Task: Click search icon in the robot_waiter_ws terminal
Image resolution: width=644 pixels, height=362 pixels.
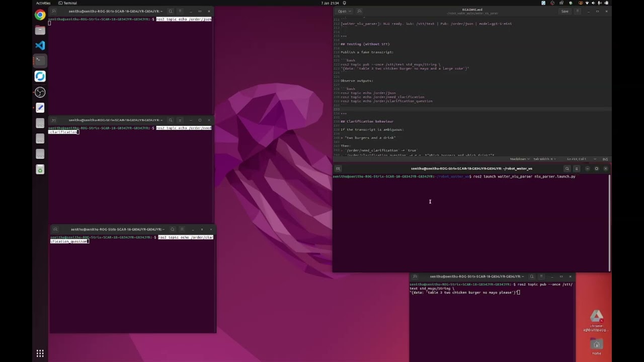Action: 567,168
